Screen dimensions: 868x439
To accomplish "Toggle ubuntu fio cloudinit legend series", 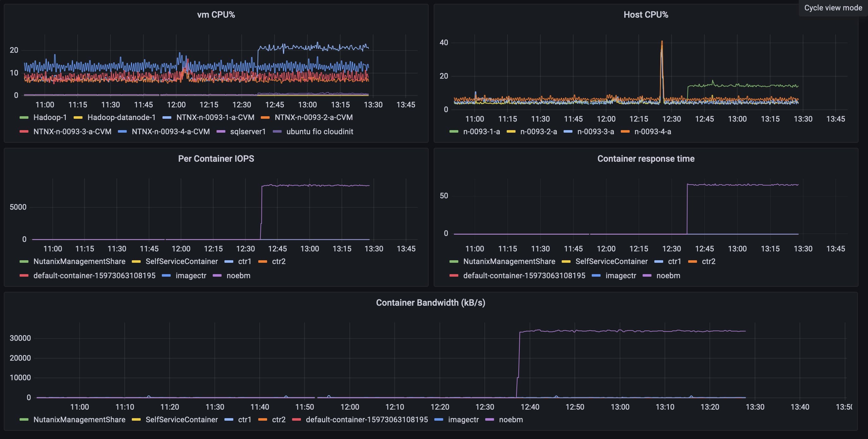I will point(320,132).
